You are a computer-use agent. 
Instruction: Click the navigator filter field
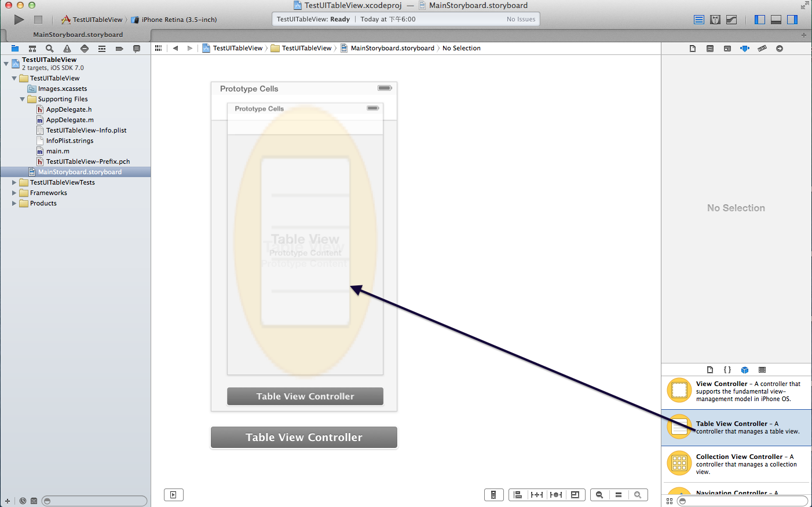95,501
